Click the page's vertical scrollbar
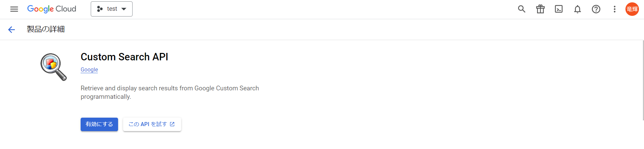This screenshot has width=644, height=149. 643,80
